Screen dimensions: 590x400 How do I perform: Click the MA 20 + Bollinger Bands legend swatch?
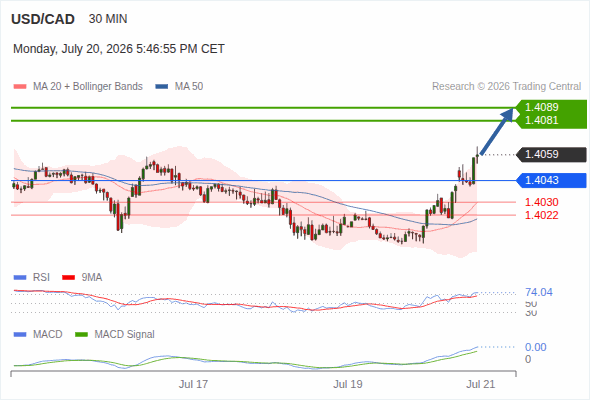coord(20,87)
